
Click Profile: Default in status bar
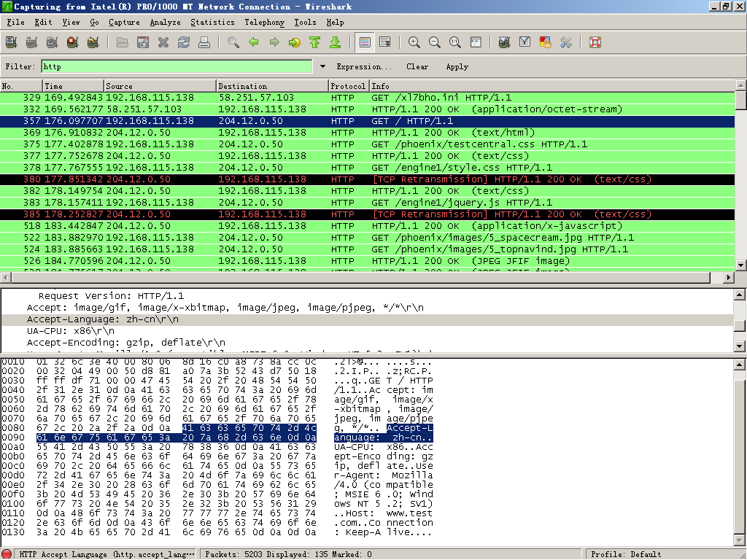626,554
